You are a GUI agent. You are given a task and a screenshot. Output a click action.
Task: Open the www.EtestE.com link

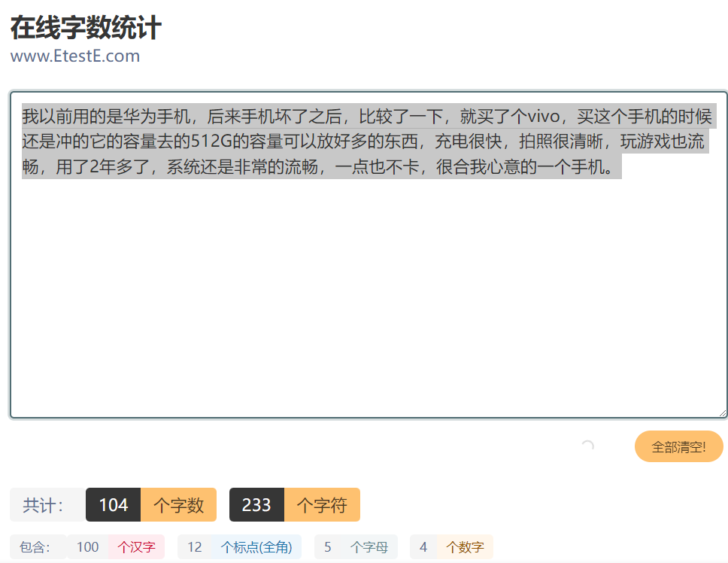pos(75,56)
